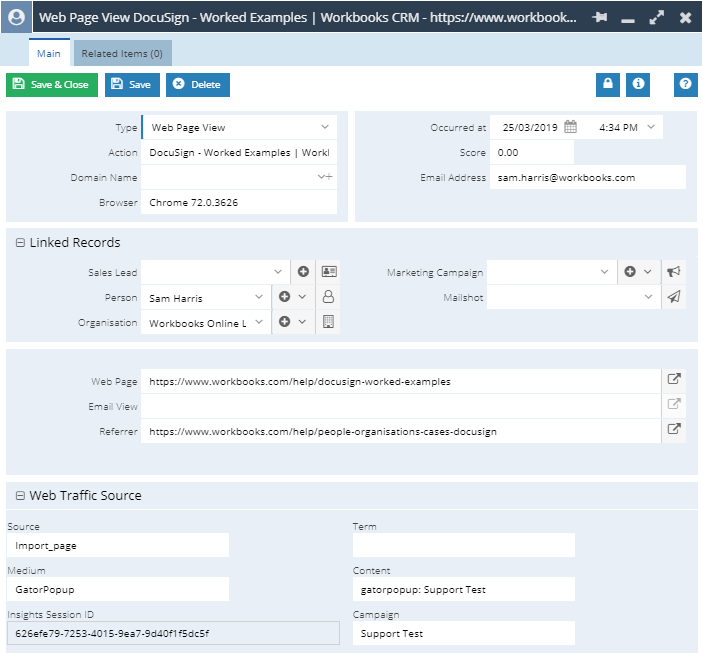Close the Web Page View window

point(685,17)
